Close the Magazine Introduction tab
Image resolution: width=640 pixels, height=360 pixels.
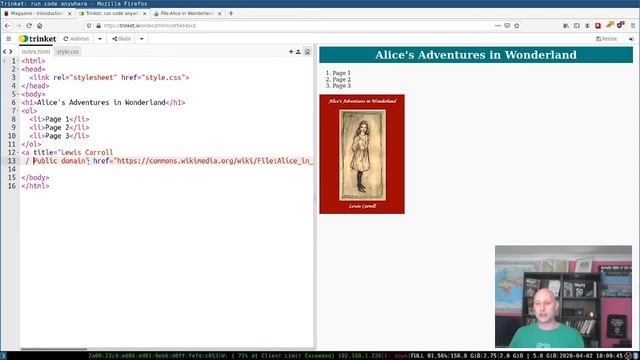pyautogui.click(x=69, y=13)
